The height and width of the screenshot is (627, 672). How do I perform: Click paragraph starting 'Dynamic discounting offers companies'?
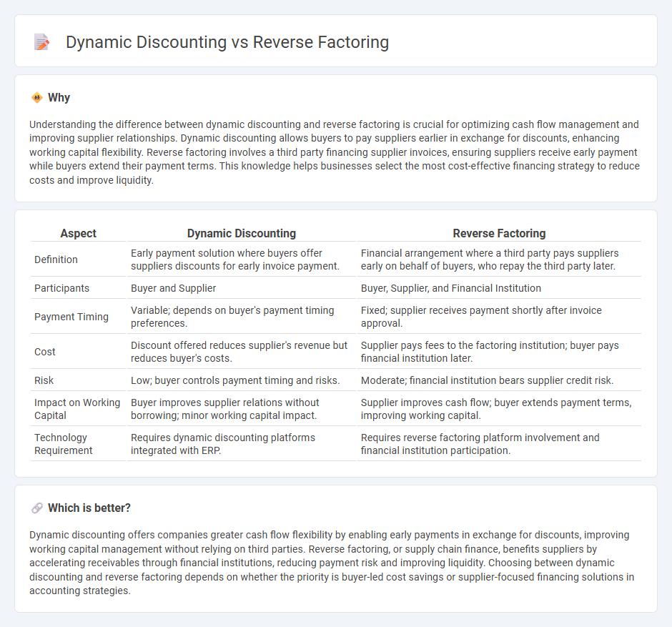332,563
